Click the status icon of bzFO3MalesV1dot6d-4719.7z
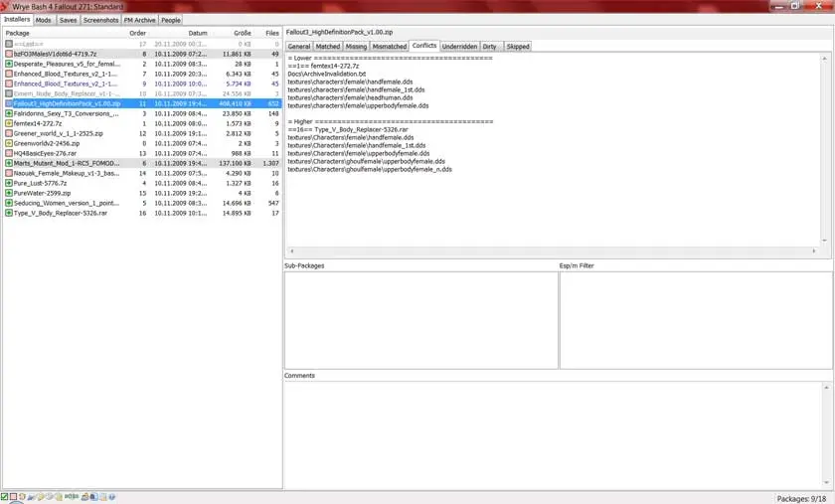 coord(9,54)
